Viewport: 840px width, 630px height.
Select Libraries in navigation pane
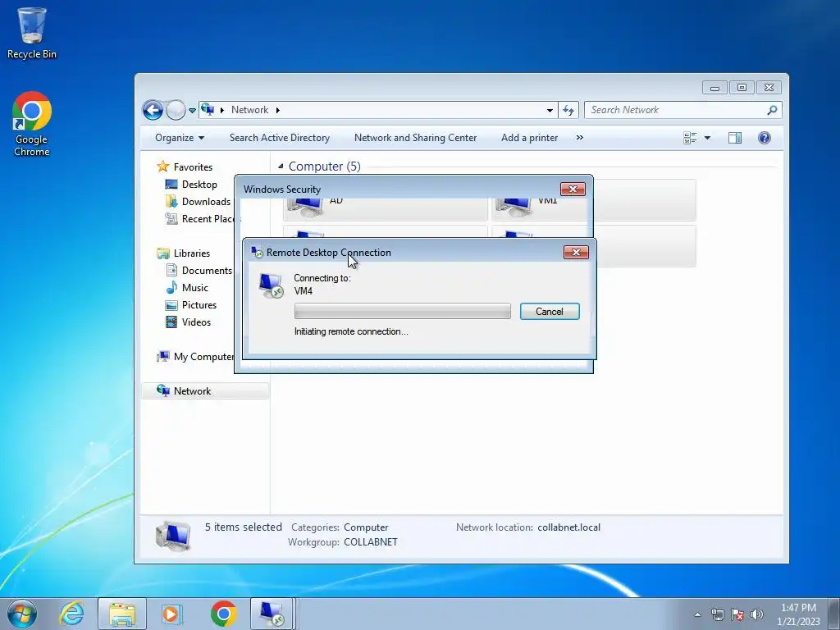coord(192,253)
